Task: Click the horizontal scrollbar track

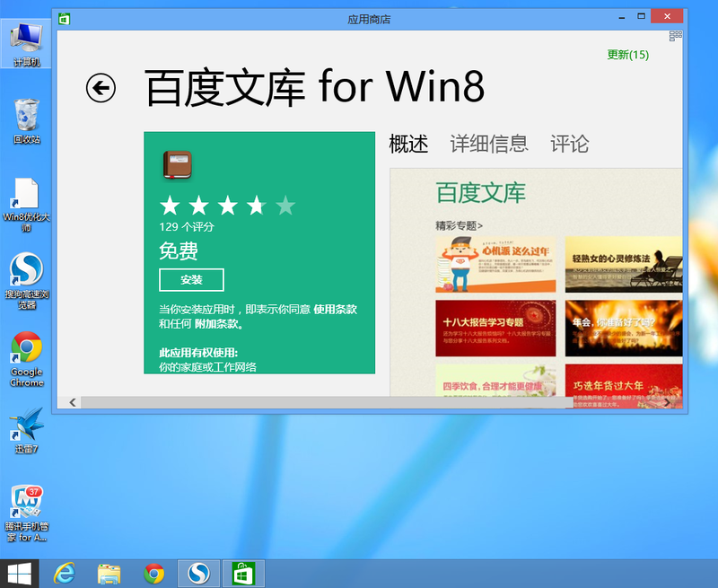Action: [x=328, y=402]
